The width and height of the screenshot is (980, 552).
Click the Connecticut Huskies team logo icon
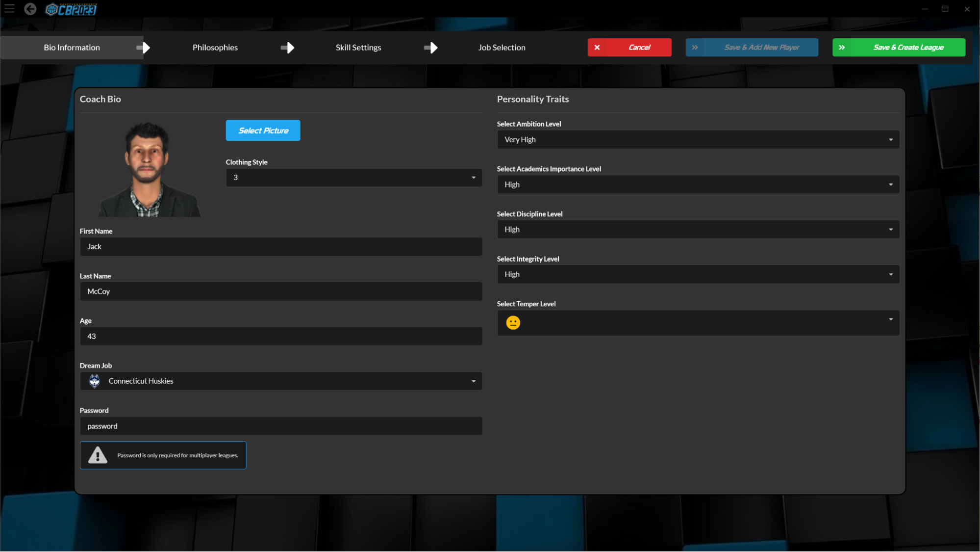tap(95, 381)
